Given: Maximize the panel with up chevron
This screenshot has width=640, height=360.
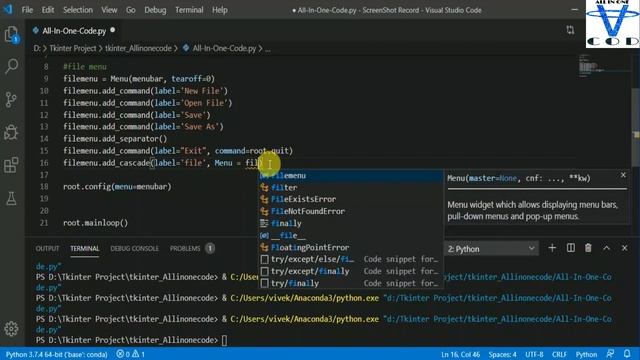Looking at the screenshot, I should click(x=607, y=248).
